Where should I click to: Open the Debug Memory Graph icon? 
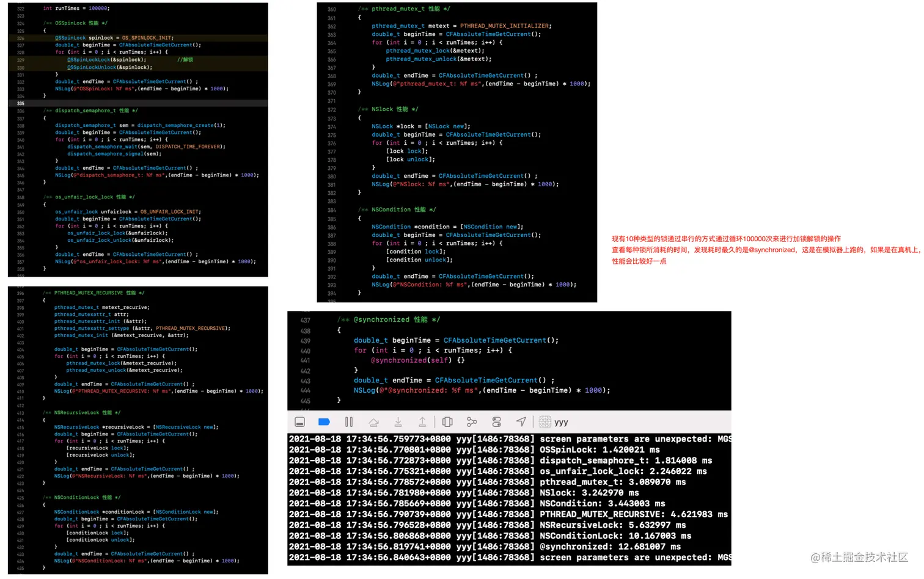[x=472, y=422]
